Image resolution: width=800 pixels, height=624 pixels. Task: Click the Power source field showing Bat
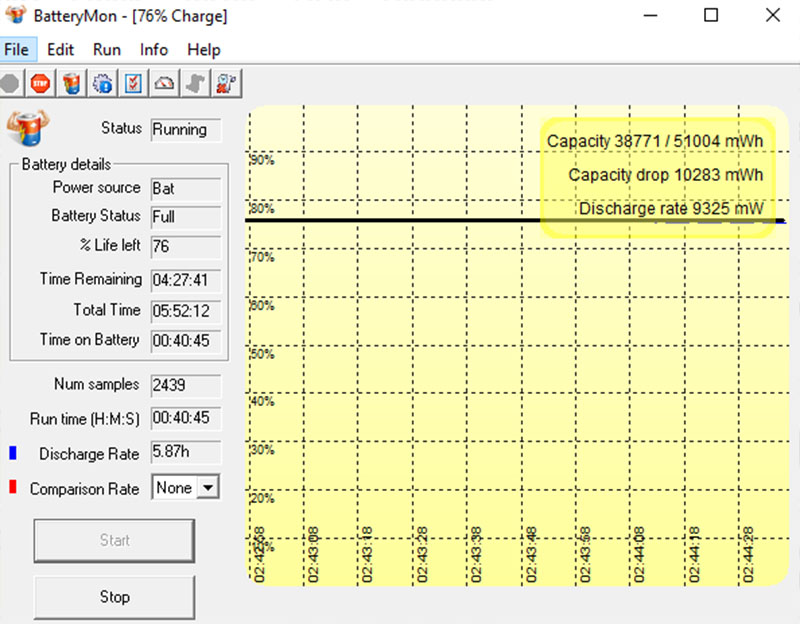(186, 189)
